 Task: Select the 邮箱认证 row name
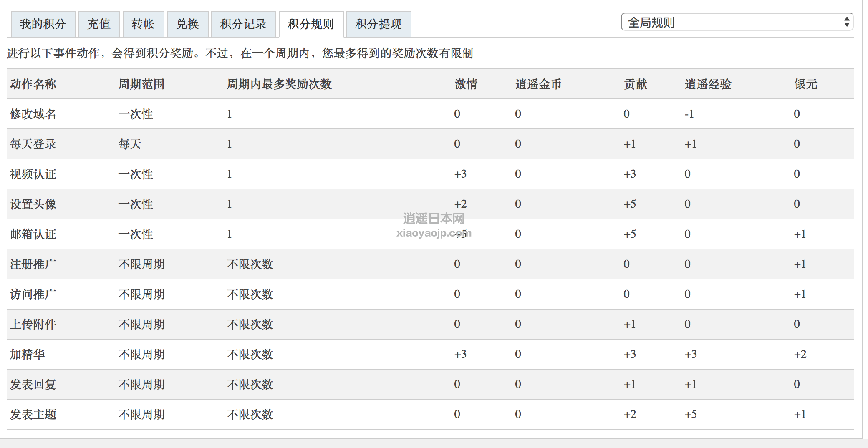pos(33,234)
